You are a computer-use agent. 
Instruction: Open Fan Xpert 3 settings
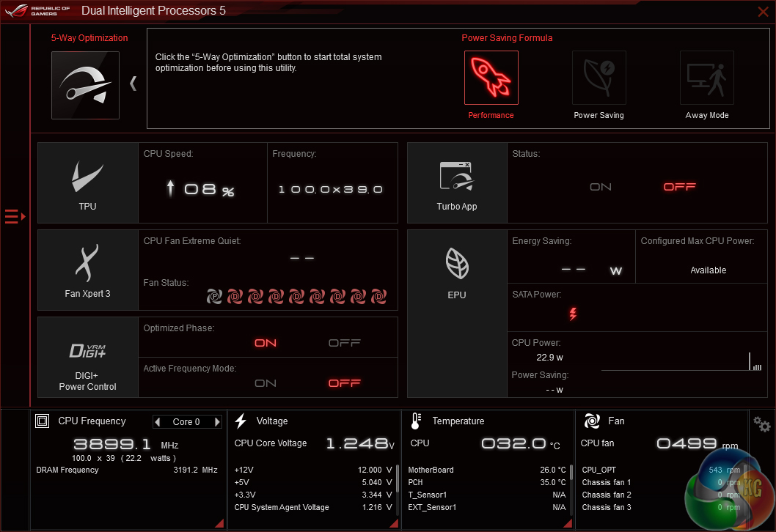tap(87, 270)
